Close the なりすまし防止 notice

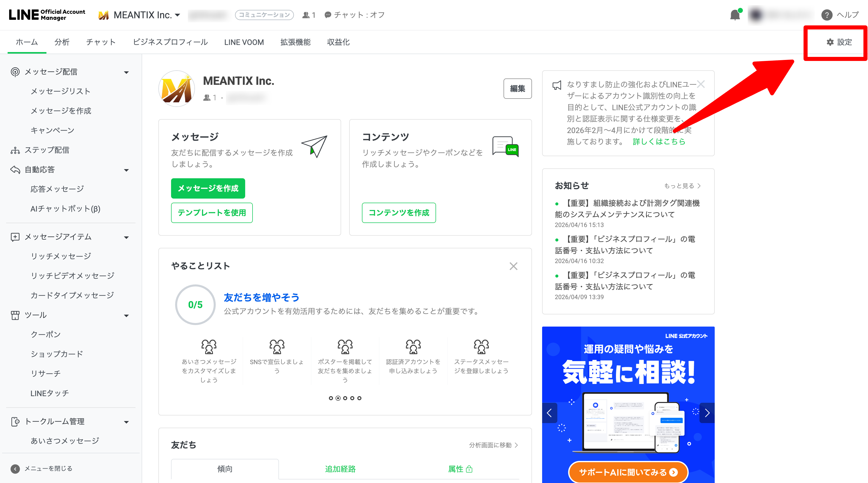[x=701, y=84]
